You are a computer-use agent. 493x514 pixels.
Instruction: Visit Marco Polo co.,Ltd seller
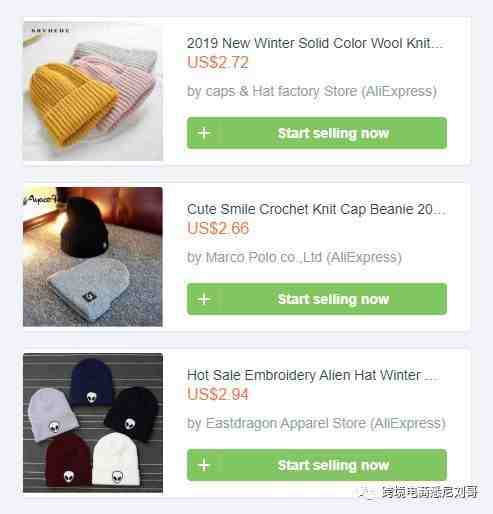tap(294, 257)
